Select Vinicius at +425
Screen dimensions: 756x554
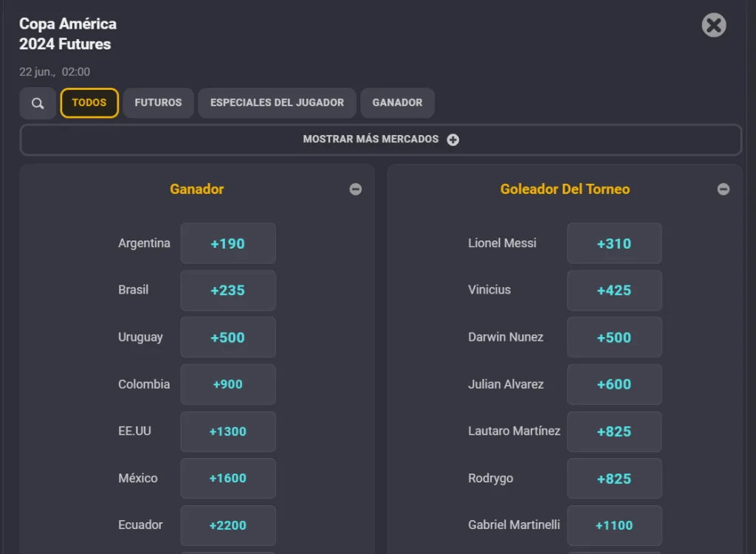pyautogui.click(x=614, y=290)
